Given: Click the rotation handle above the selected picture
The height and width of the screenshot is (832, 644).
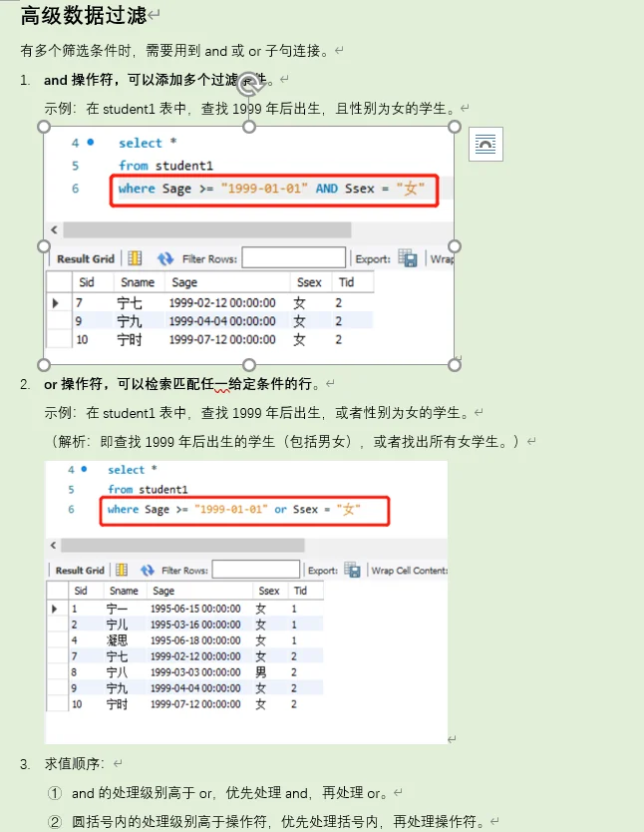Looking at the screenshot, I should 249,82.
